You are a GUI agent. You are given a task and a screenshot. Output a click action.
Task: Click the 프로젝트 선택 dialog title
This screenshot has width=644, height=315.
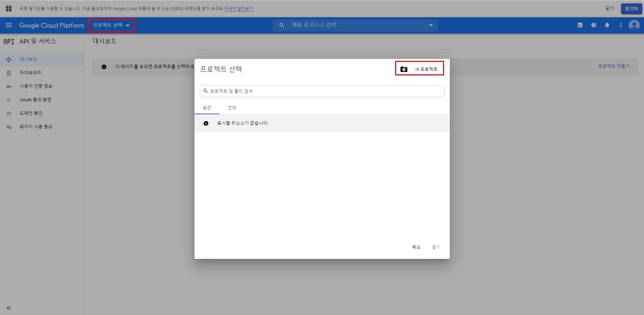click(221, 69)
